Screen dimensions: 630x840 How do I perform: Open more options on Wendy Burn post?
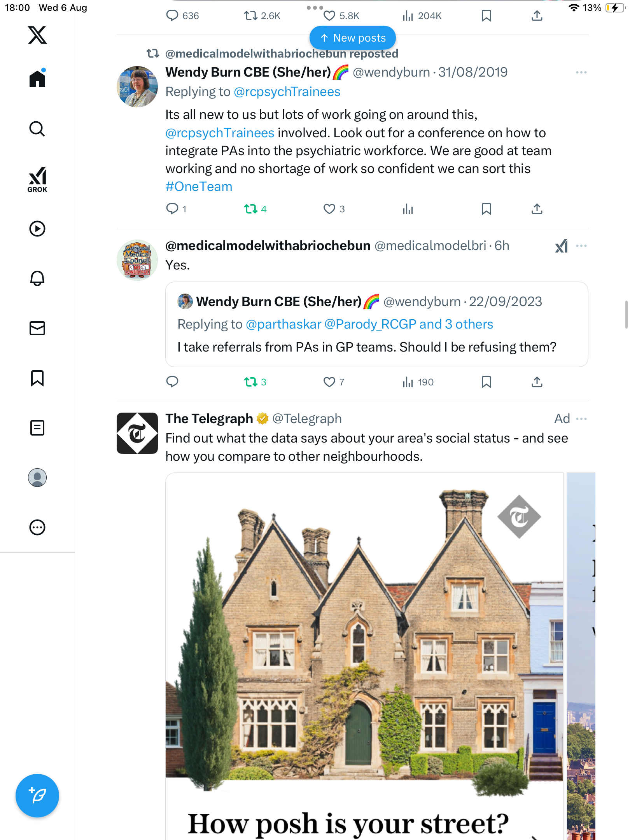pyautogui.click(x=581, y=72)
